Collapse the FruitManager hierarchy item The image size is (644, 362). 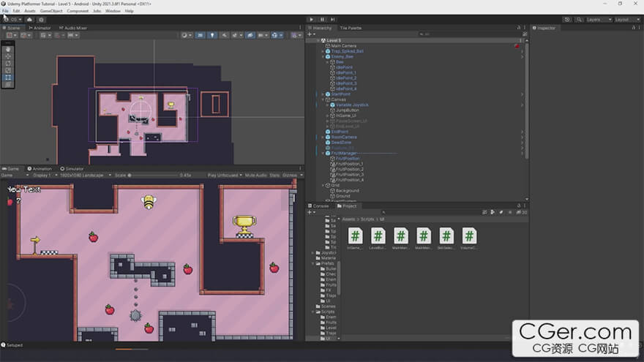point(323,153)
